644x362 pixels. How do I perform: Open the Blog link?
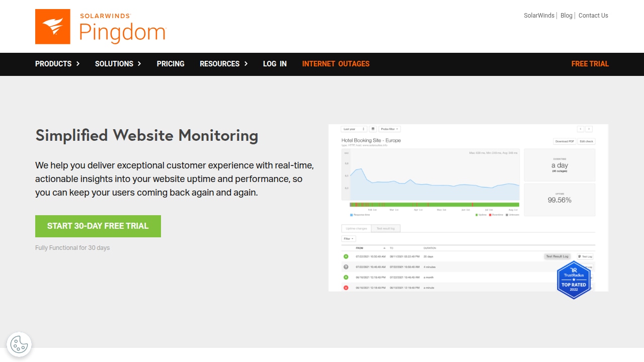(x=567, y=16)
